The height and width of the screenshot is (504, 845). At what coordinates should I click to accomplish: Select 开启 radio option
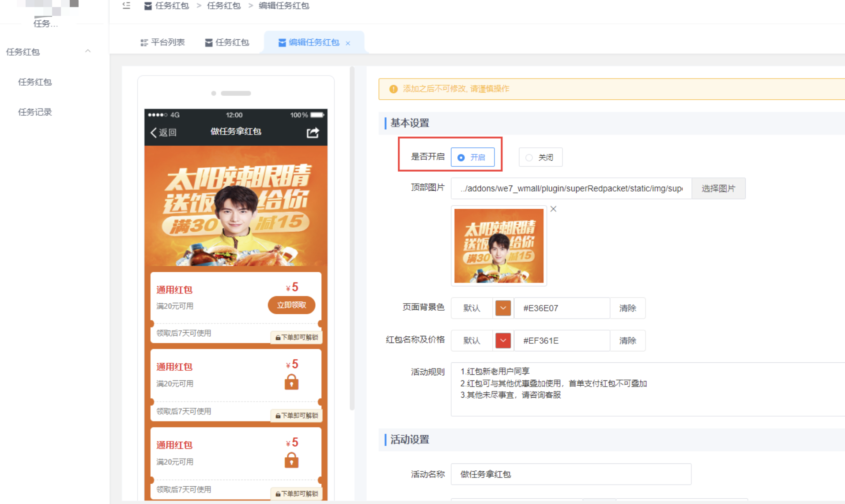(x=472, y=157)
